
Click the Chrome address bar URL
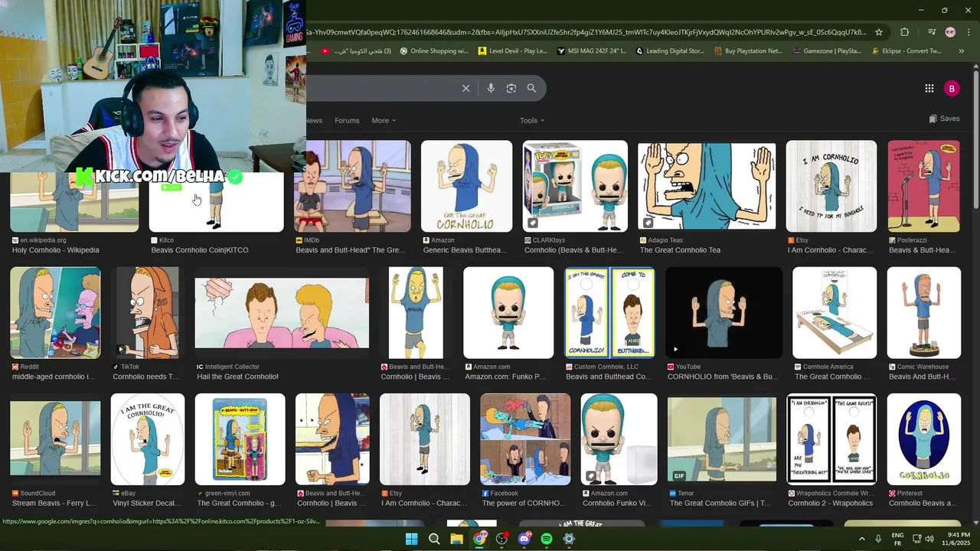(x=586, y=32)
